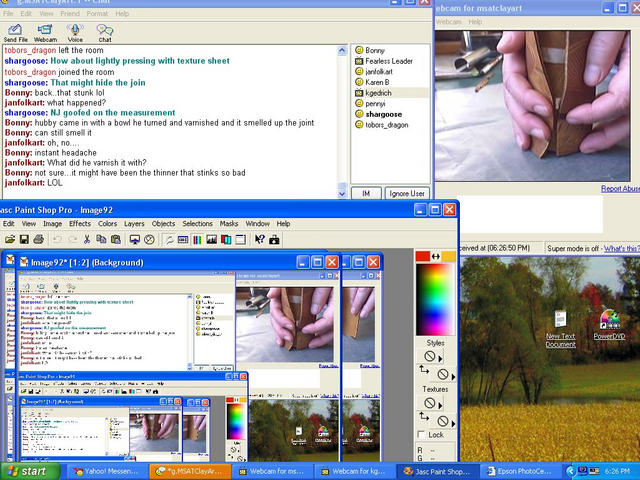Viewport: 640px width, 480px height.
Task: Open a file in Paint Shop Pro
Action: (10, 240)
